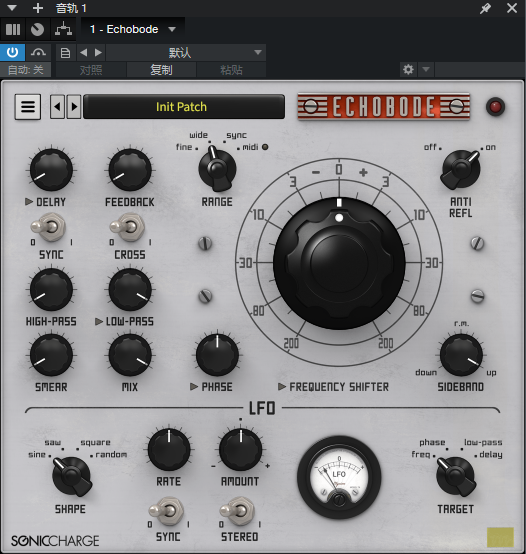Click the LFO RATE knob
This screenshot has width=526, height=554.
pos(169,450)
